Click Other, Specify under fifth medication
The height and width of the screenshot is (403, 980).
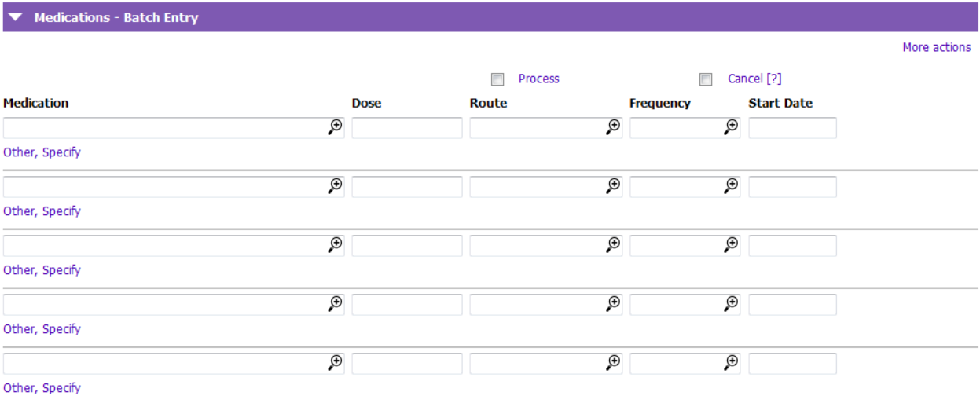click(42, 388)
